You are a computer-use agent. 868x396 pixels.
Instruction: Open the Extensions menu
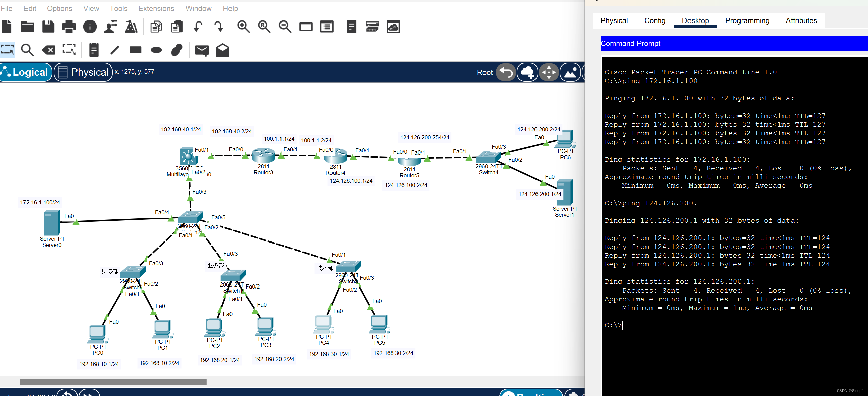tap(156, 8)
